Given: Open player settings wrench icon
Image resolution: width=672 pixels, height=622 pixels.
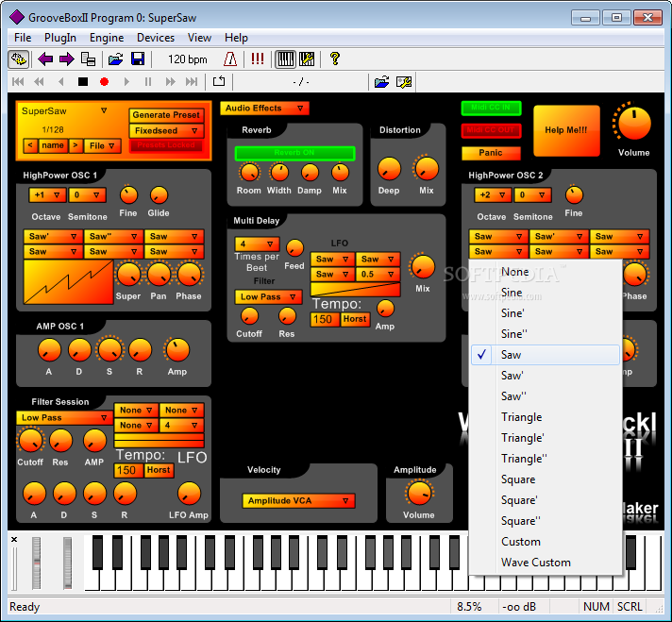Looking at the screenshot, I should point(404,81).
